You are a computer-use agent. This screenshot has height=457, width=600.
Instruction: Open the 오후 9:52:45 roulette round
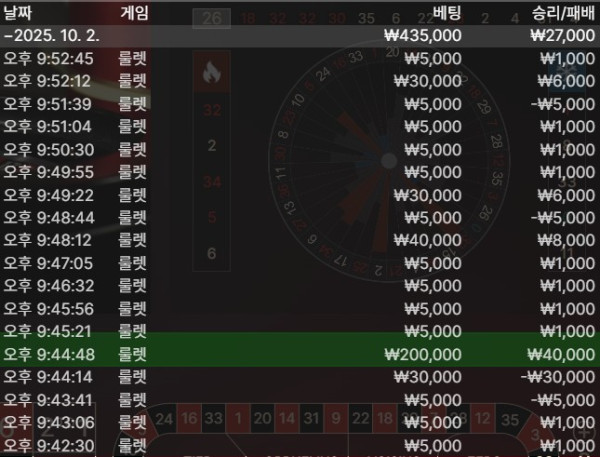pyautogui.click(x=300, y=59)
